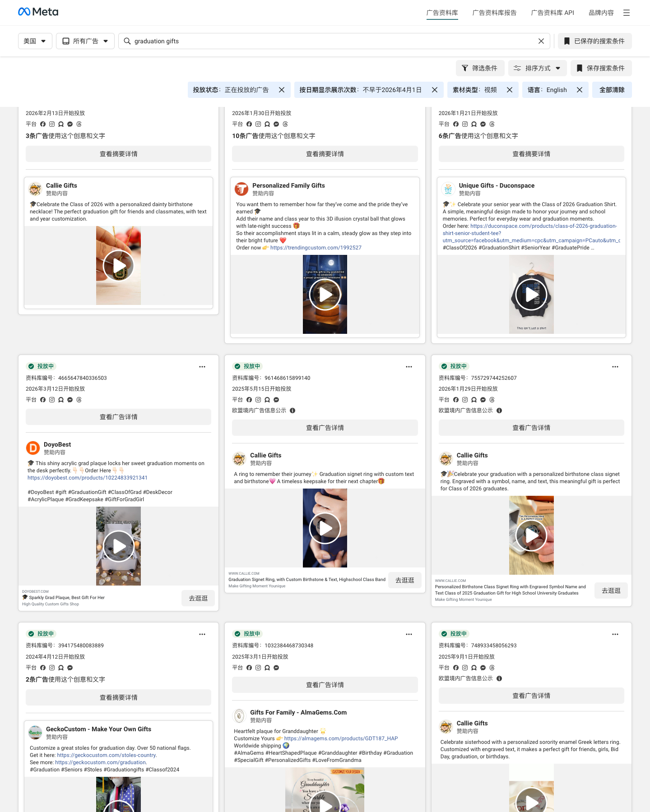This screenshot has width=650, height=812.
Task: Open the 品牌内容 menu item
Action: [600, 13]
